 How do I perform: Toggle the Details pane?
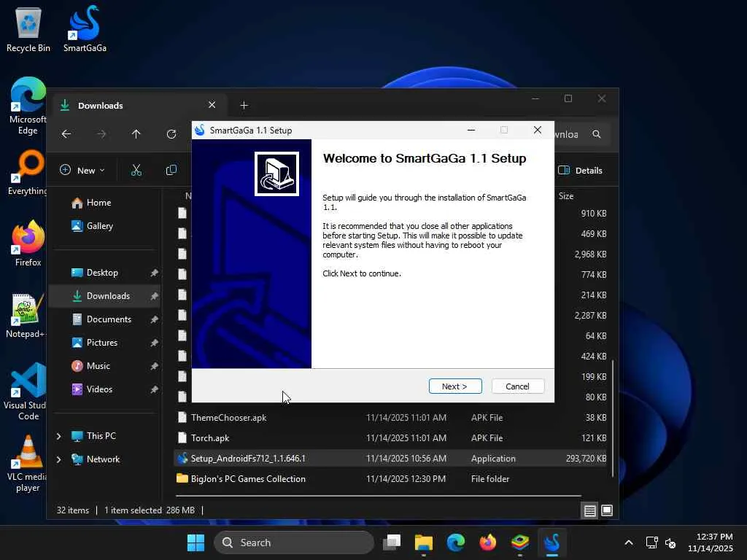pyautogui.click(x=580, y=170)
